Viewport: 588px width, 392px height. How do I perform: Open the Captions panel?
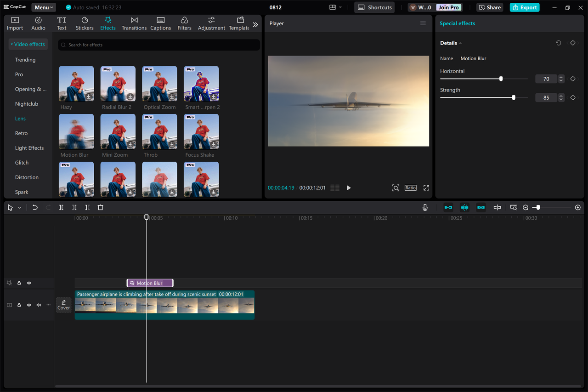point(160,23)
